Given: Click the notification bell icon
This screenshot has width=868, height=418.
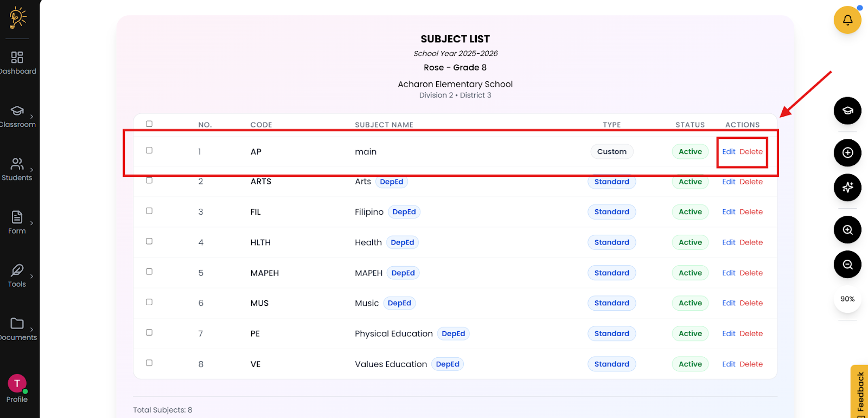Looking at the screenshot, I should pos(847,20).
